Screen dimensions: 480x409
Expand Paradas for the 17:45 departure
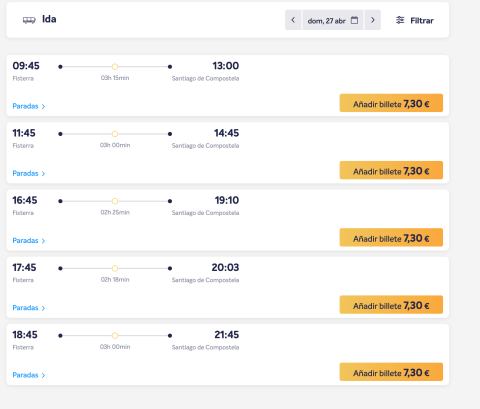[x=29, y=308]
